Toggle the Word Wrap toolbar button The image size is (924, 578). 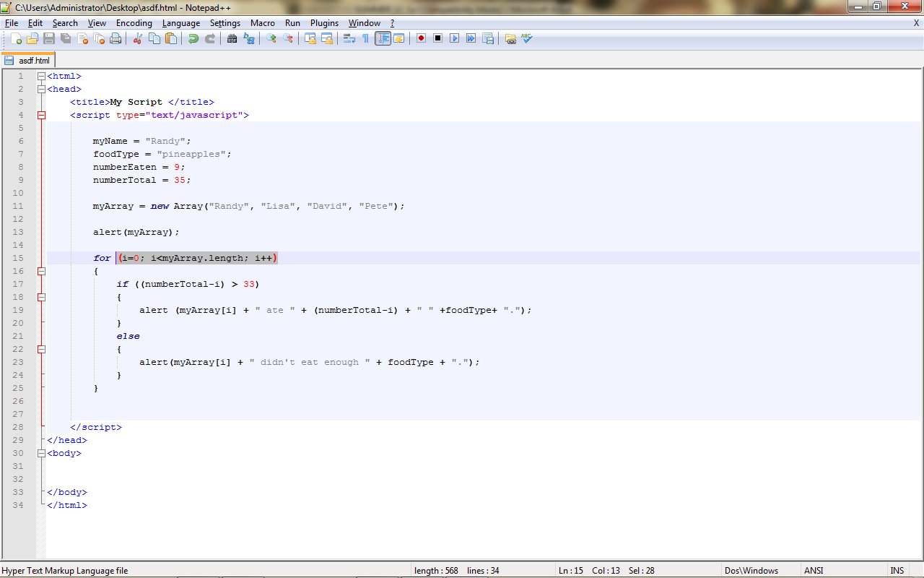pos(349,38)
